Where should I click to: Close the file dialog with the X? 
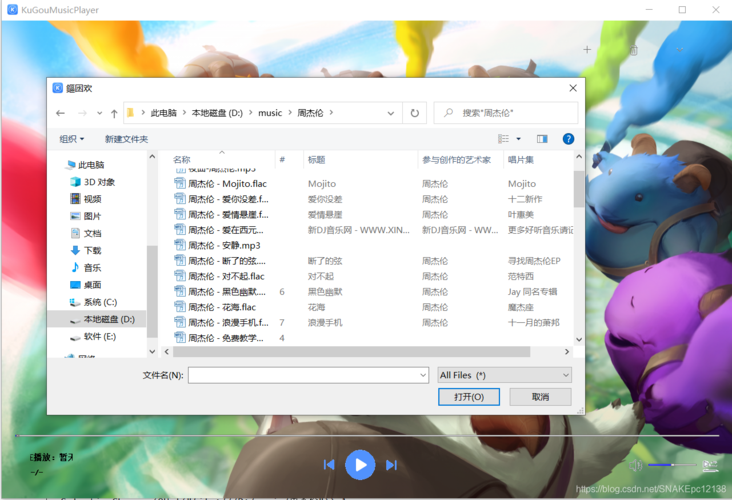coord(573,88)
